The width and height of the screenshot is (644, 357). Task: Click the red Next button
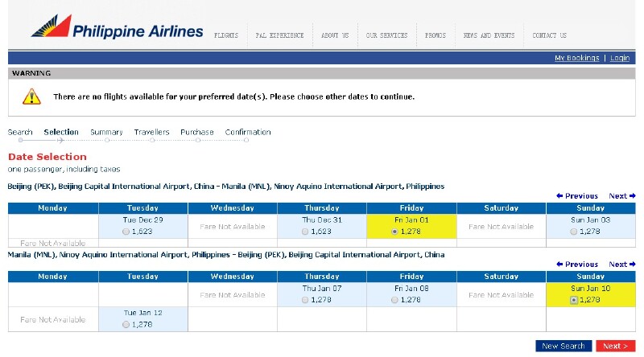[616, 346]
